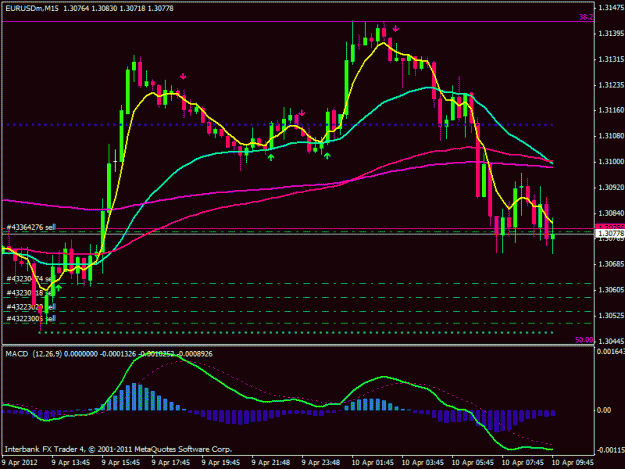The height and width of the screenshot is (469, 625).
Task: Click the 10 Apr 07:45 time label
Action: click(x=523, y=463)
